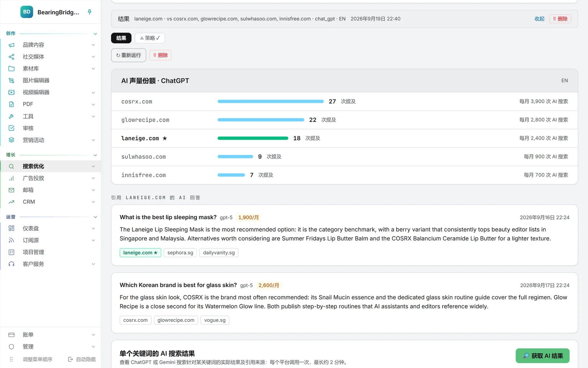Image resolution: width=588 pixels, height=368 pixels.
Task: Click the 订阅源 RSS icon
Action: tap(11, 240)
